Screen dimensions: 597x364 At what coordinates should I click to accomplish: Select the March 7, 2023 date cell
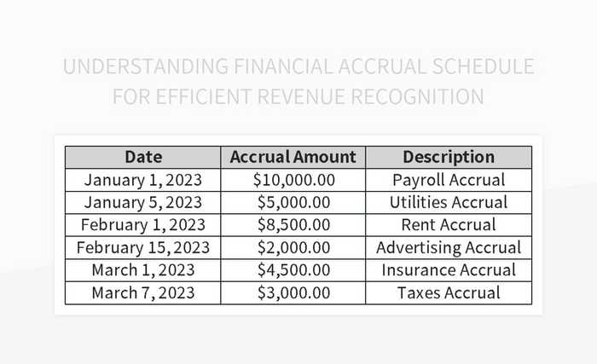tap(143, 292)
